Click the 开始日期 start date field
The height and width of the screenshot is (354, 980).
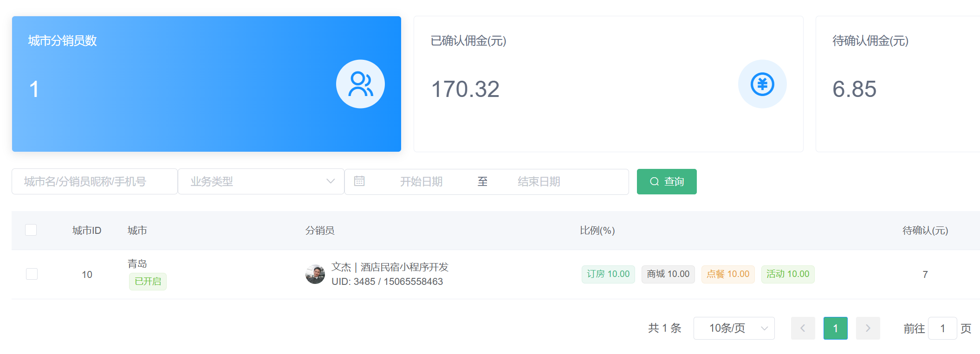point(421,181)
